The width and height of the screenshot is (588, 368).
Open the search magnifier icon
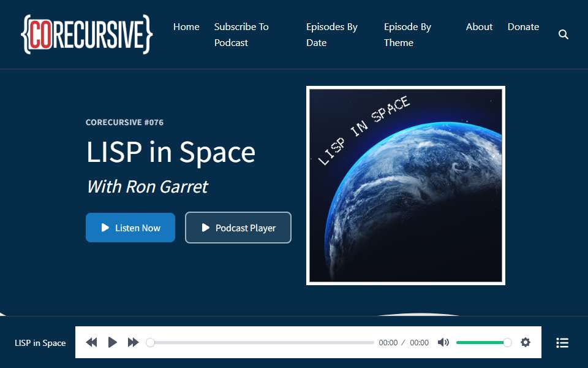click(563, 34)
